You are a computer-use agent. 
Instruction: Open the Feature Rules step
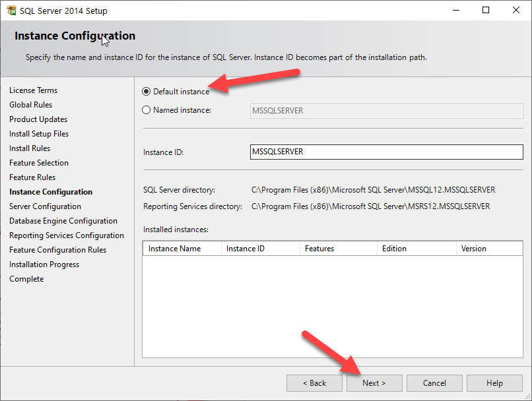(x=32, y=177)
